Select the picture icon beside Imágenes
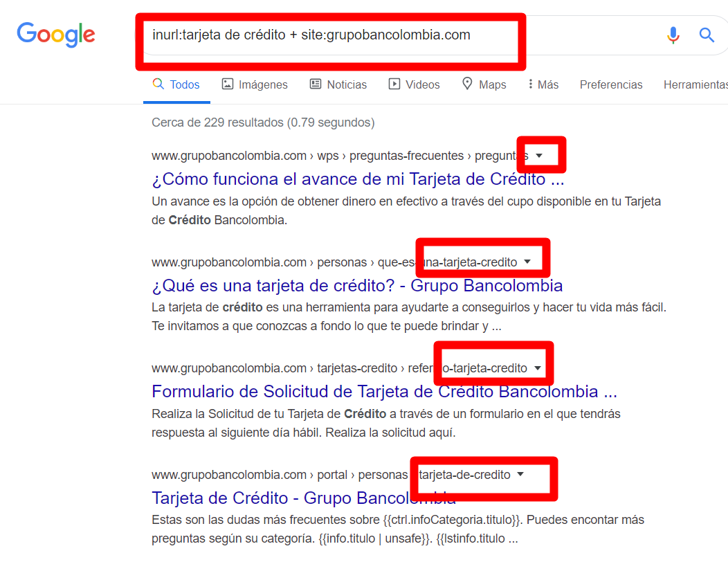This screenshot has width=728, height=562. coord(228,84)
